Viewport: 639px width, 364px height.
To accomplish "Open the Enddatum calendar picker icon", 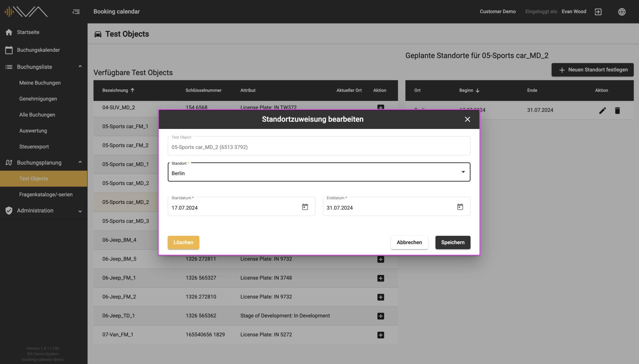I will (x=460, y=207).
